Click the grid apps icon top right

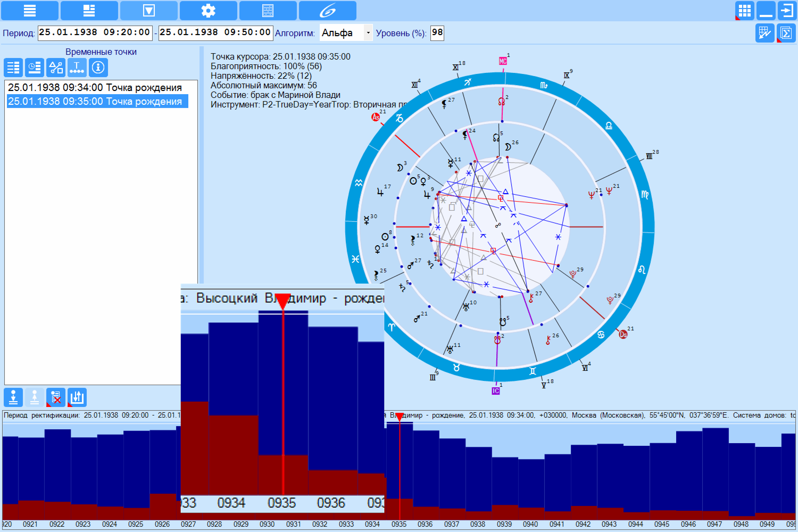pyautogui.click(x=745, y=11)
